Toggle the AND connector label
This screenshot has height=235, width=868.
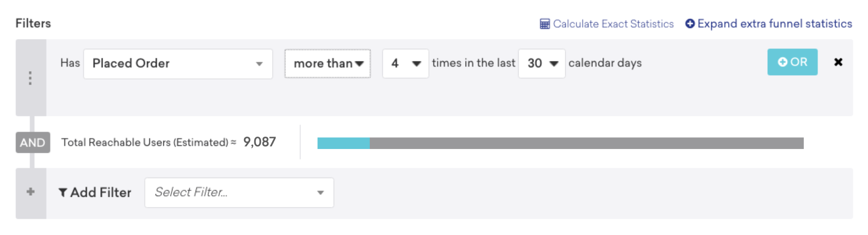pos(33,142)
